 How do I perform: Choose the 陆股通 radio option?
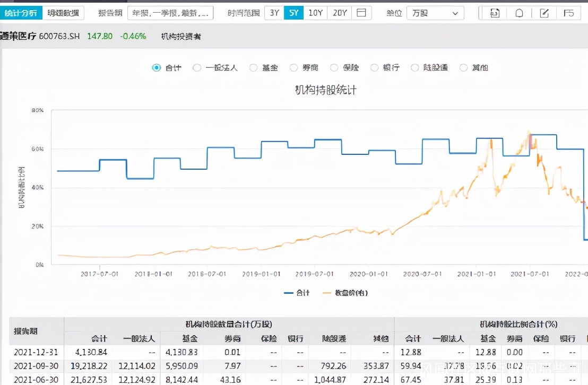click(x=414, y=67)
